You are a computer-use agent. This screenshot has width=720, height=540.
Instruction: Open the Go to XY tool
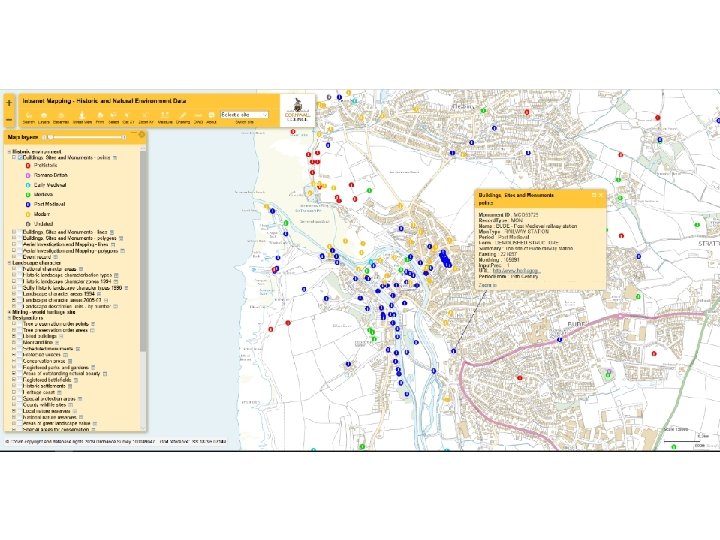128,118
